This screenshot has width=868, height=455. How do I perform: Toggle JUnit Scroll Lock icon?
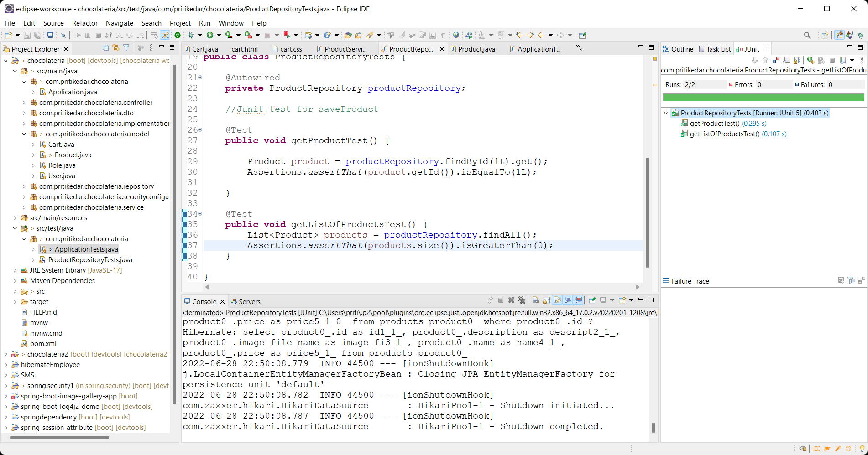tap(797, 60)
